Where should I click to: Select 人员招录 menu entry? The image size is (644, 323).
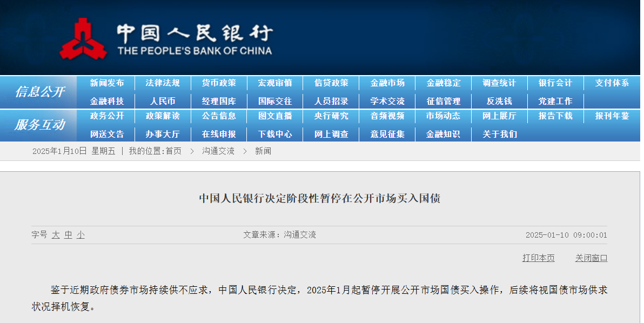click(x=331, y=101)
